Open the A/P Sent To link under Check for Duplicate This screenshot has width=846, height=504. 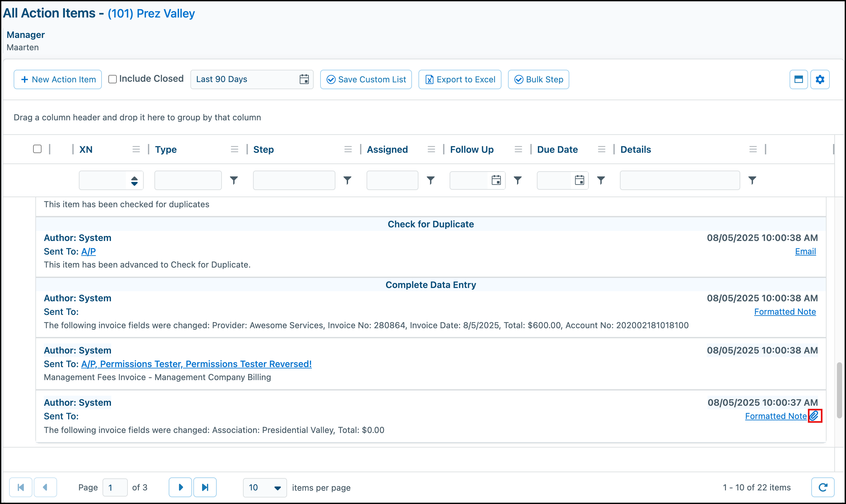(88, 251)
